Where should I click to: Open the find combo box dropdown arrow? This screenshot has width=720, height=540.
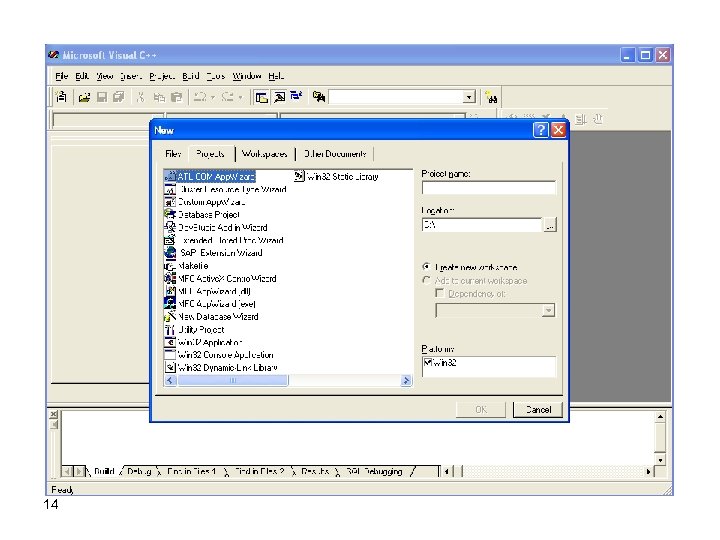click(469, 97)
